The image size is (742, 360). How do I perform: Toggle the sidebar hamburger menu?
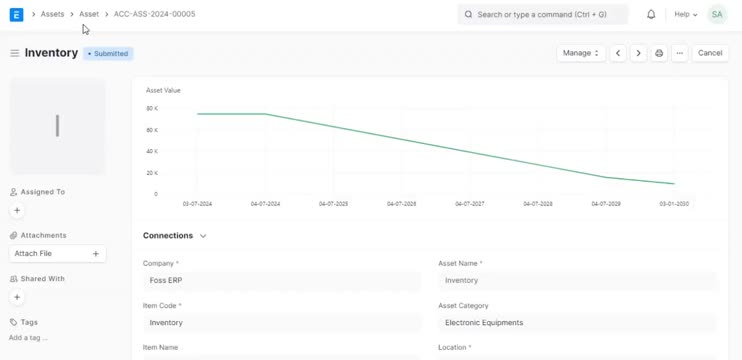[x=15, y=53]
